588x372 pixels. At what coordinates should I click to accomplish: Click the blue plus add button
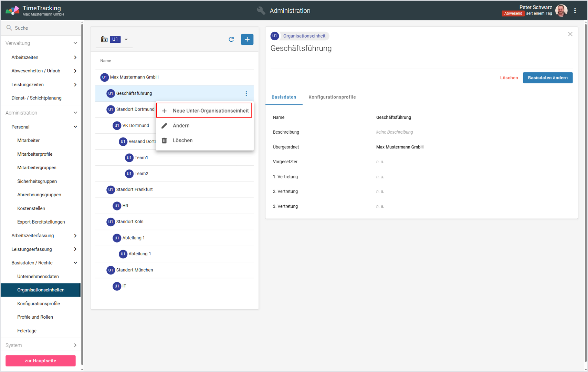tap(247, 39)
